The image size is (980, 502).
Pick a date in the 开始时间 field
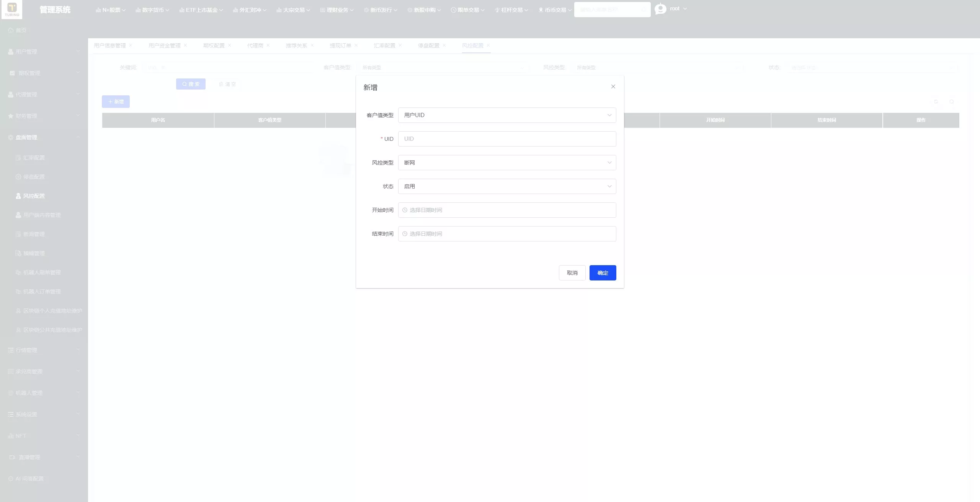click(507, 210)
